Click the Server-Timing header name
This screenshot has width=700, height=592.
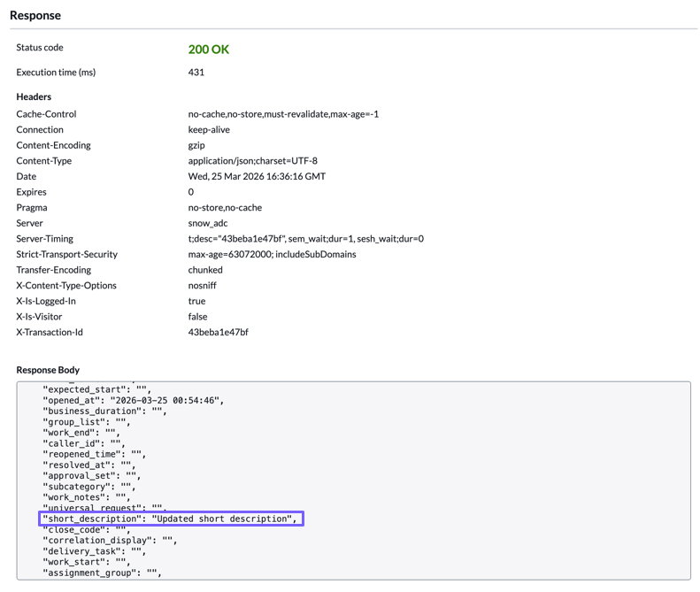point(44,239)
